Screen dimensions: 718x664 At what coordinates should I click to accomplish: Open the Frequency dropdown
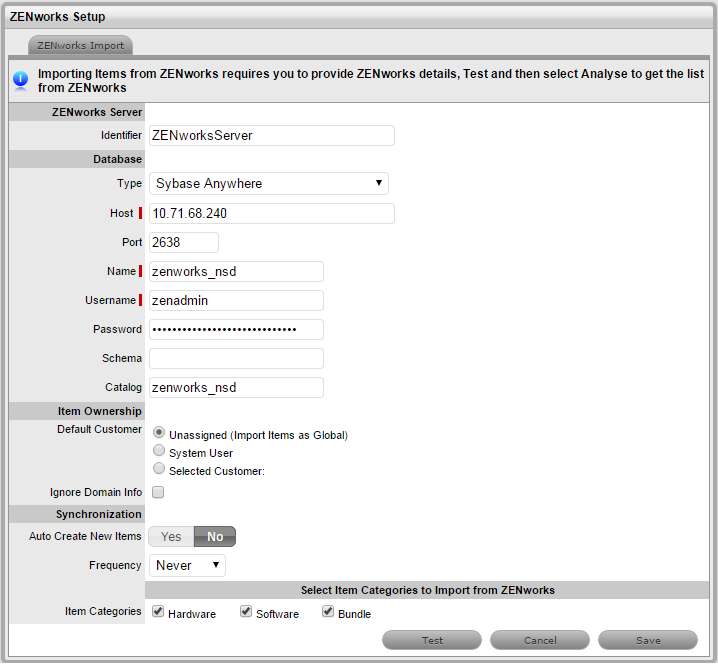pyautogui.click(x=187, y=565)
